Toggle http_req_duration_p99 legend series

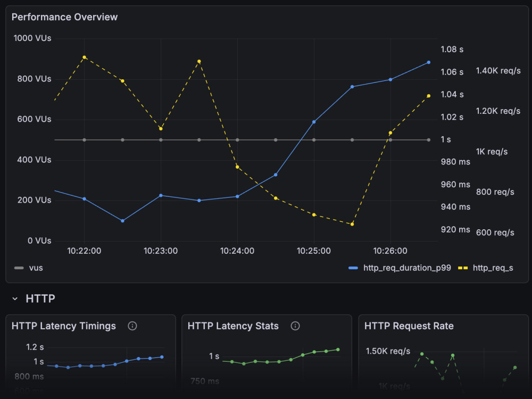(407, 268)
